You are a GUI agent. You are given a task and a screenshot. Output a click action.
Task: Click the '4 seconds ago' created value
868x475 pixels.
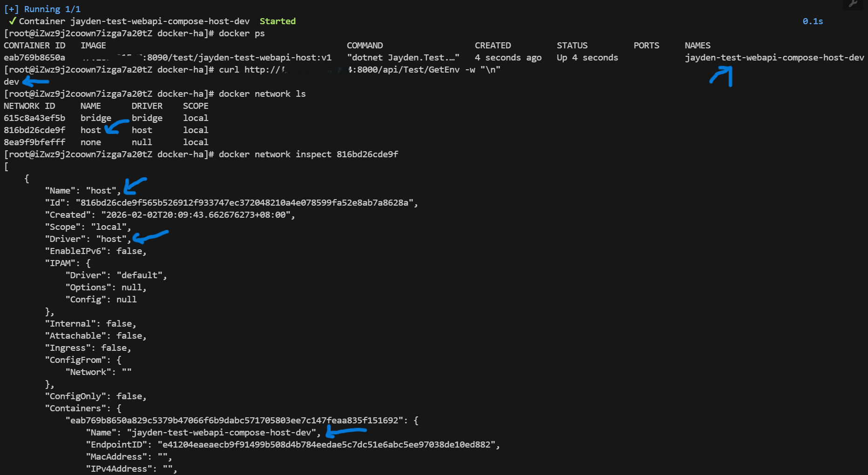(508, 58)
